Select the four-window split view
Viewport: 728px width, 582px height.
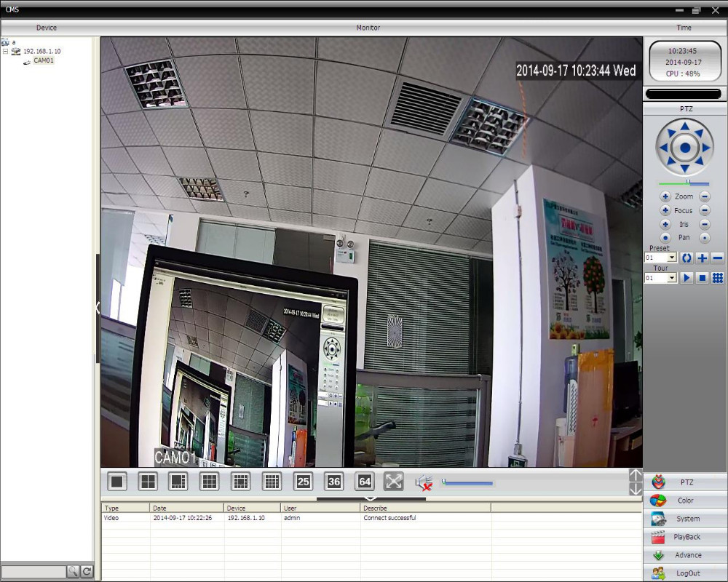148,481
